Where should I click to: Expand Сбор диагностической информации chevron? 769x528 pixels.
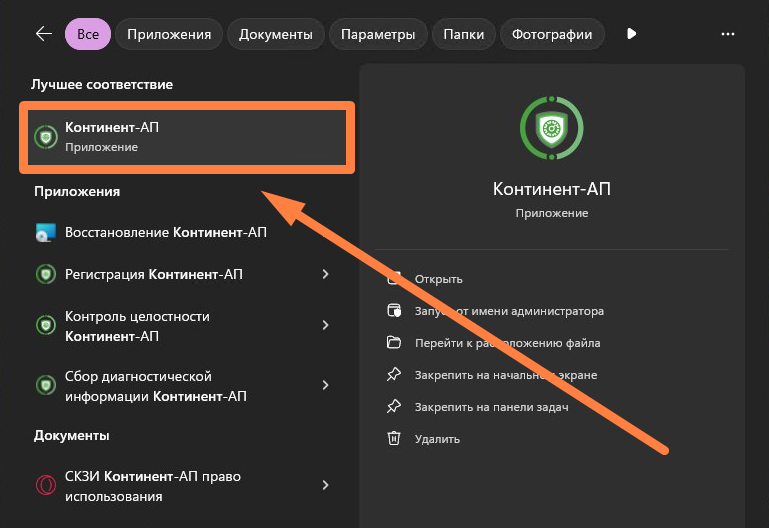[325, 385]
